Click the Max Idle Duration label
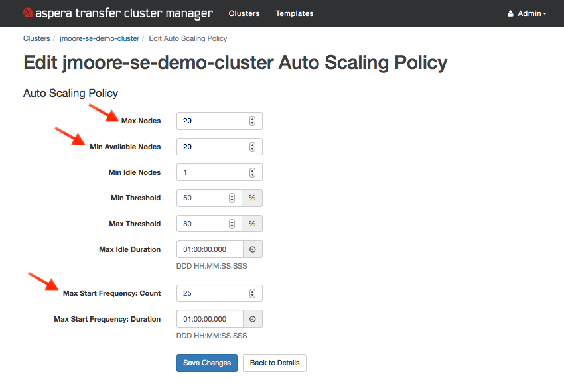 pos(129,249)
